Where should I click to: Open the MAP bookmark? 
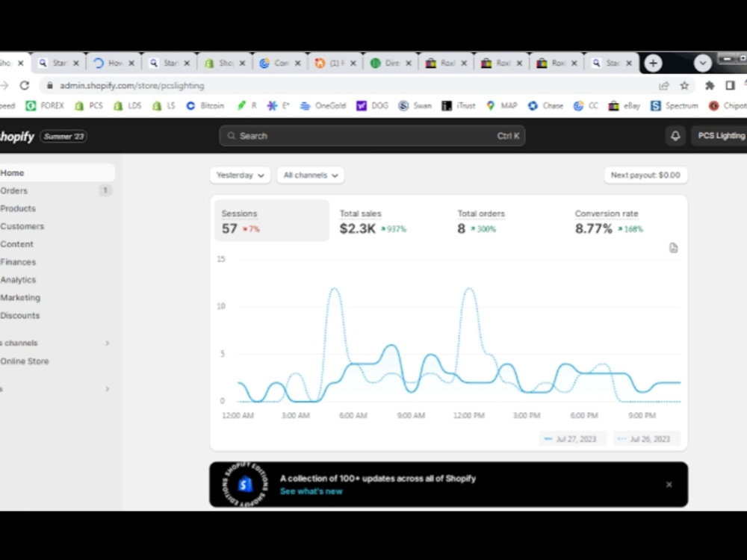[x=502, y=106]
